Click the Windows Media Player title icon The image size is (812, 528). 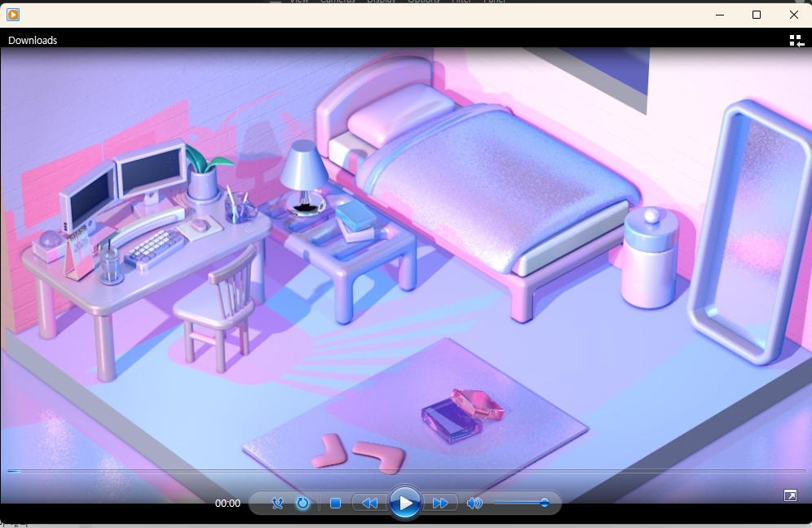coord(13,15)
